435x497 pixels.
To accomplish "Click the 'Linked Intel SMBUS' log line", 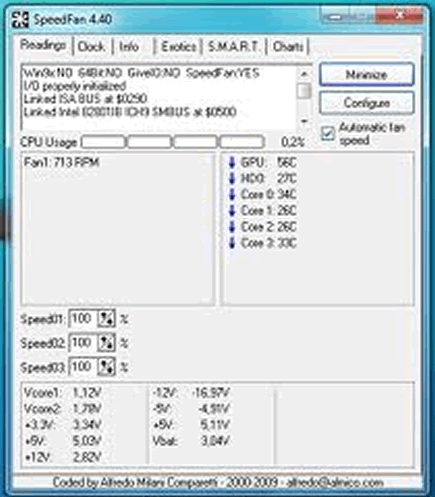I will (x=130, y=112).
